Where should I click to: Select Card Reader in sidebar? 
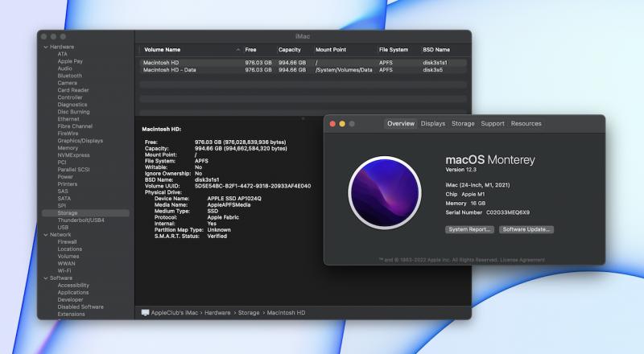pos(73,90)
